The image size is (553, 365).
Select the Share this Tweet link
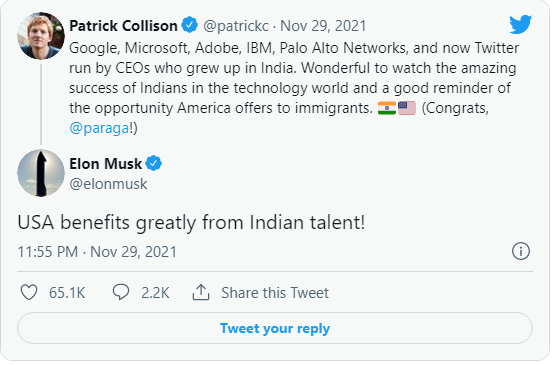[276, 294]
